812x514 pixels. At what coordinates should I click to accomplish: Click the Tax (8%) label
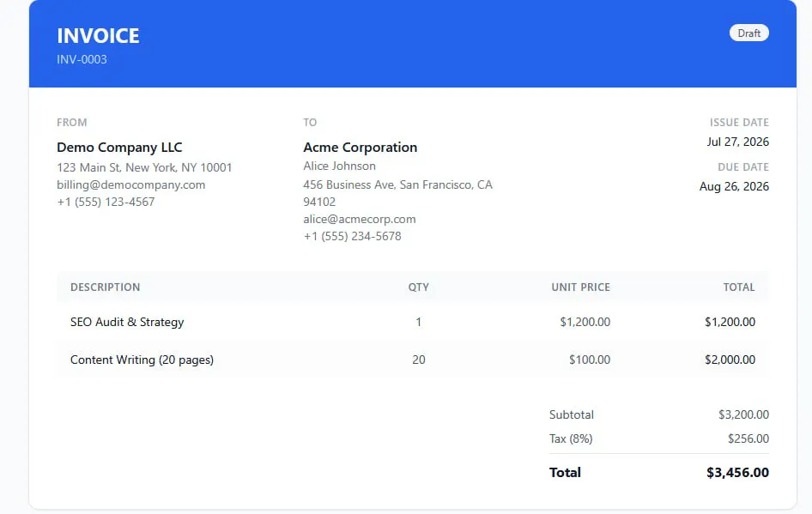point(571,439)
